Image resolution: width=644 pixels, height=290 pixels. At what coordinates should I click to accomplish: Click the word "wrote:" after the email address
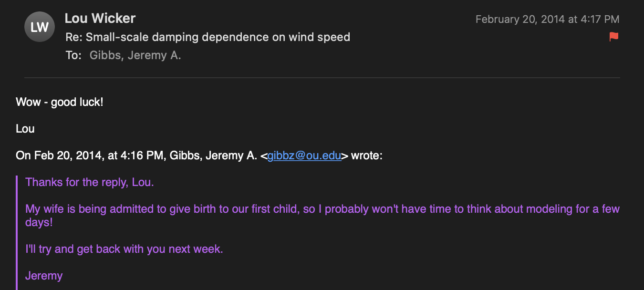(367, 156)
